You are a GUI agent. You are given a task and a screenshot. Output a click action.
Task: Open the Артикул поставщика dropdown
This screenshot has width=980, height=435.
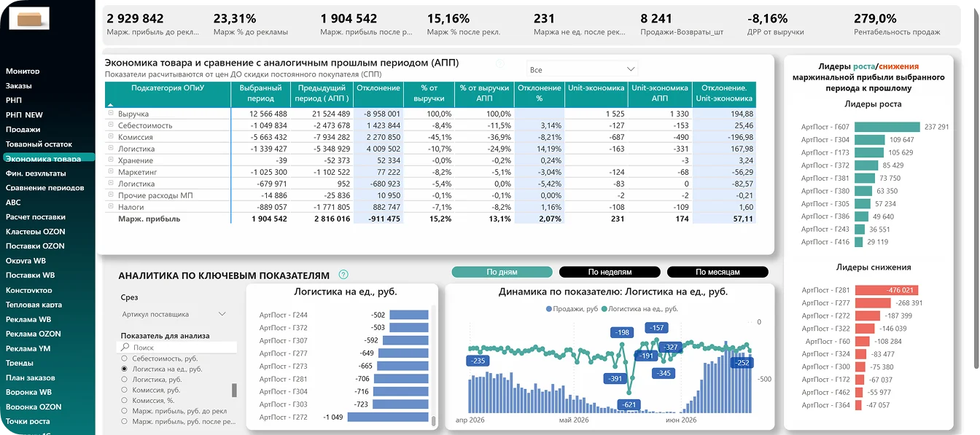click(x=174, y=314)
